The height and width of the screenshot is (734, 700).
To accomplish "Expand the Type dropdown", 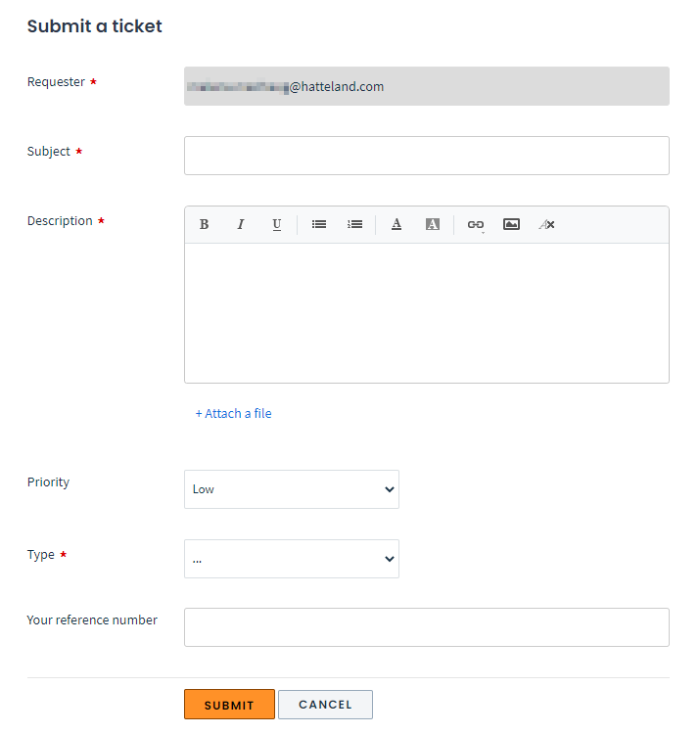I will (292, 559).
